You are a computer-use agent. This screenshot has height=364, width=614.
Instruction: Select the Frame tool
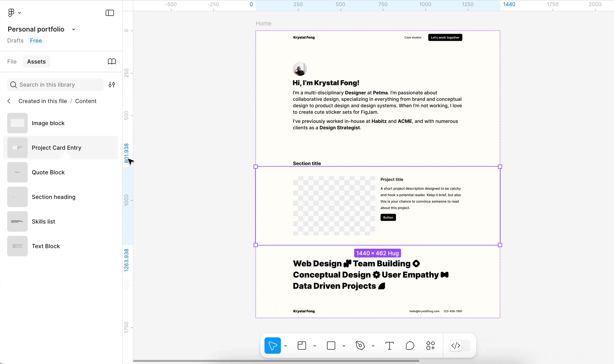click(x=302, y=346)
